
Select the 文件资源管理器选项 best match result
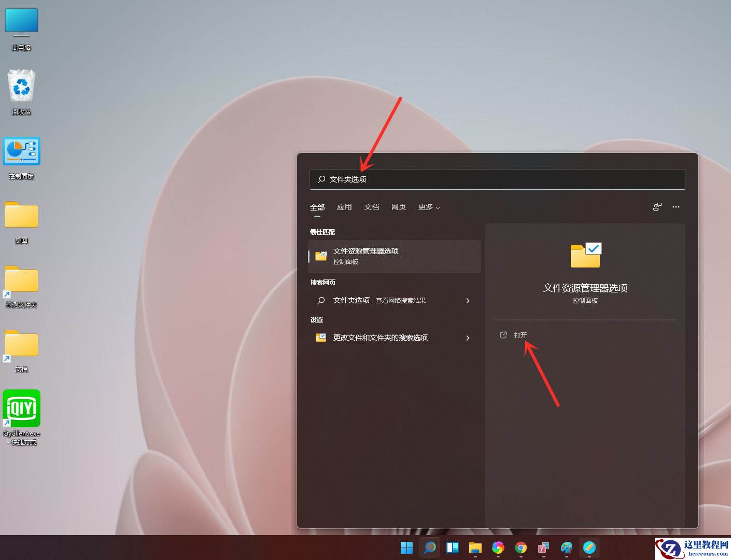pyautogui.click(x=394, y=256)
